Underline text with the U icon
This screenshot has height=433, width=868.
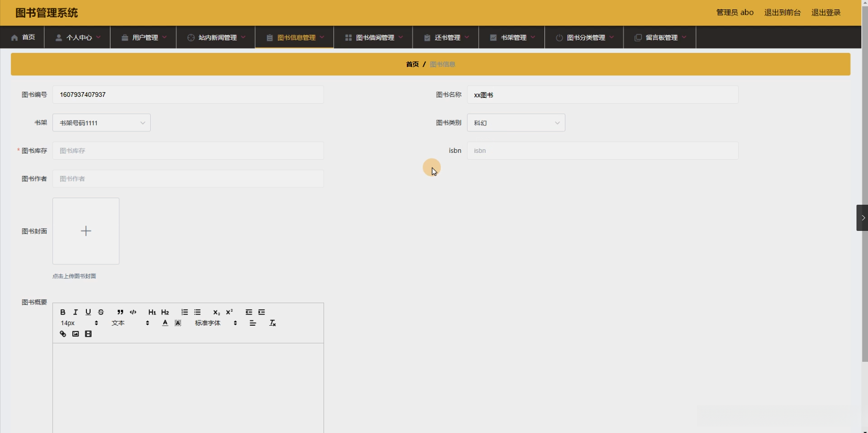[x=88, y=312]
